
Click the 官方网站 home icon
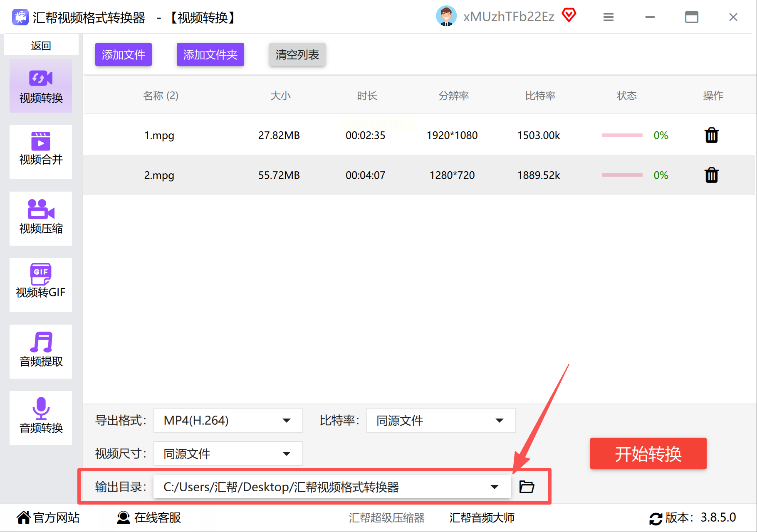click(24, 517)
